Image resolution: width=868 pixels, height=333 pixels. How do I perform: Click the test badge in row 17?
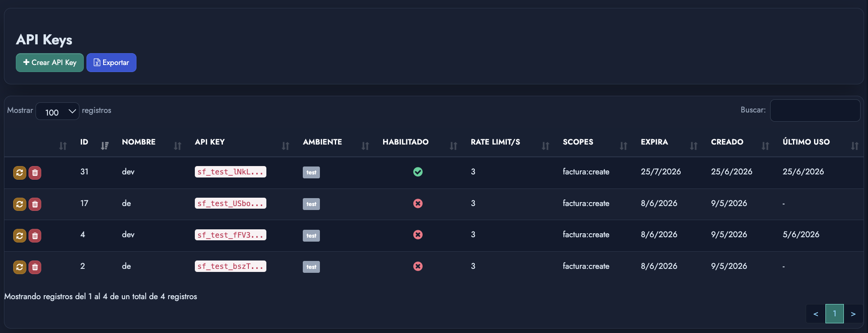(311, 204)
